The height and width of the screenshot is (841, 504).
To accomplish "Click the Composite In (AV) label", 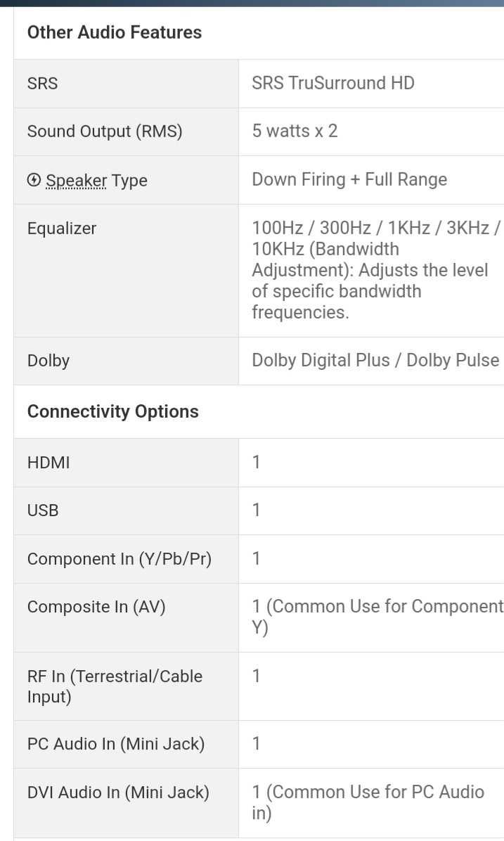I will coord(96,607).
